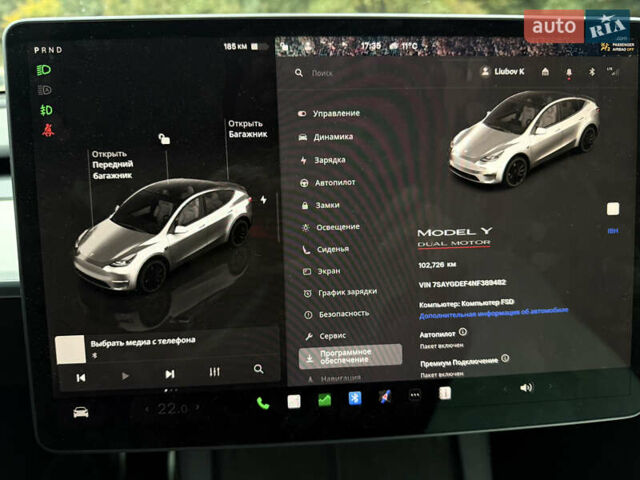Skip to next media track
The width and height of the screenshot is (640, 480).
coord(170,374)
